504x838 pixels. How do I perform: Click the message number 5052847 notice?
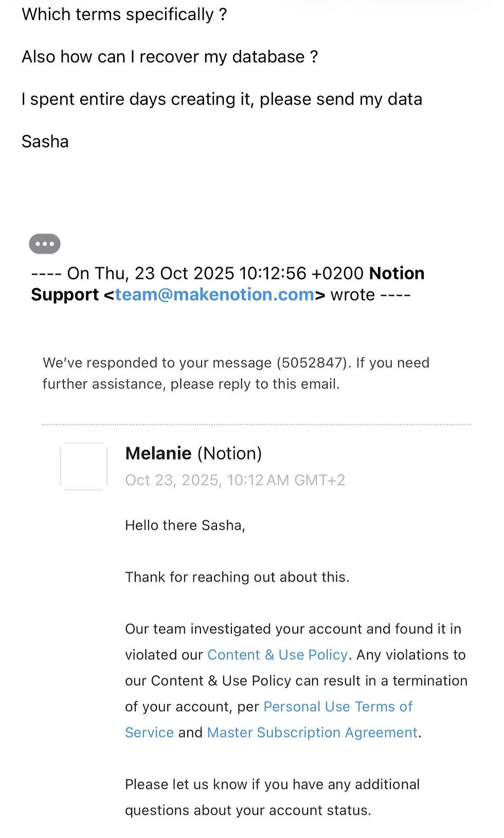[236, 363]
